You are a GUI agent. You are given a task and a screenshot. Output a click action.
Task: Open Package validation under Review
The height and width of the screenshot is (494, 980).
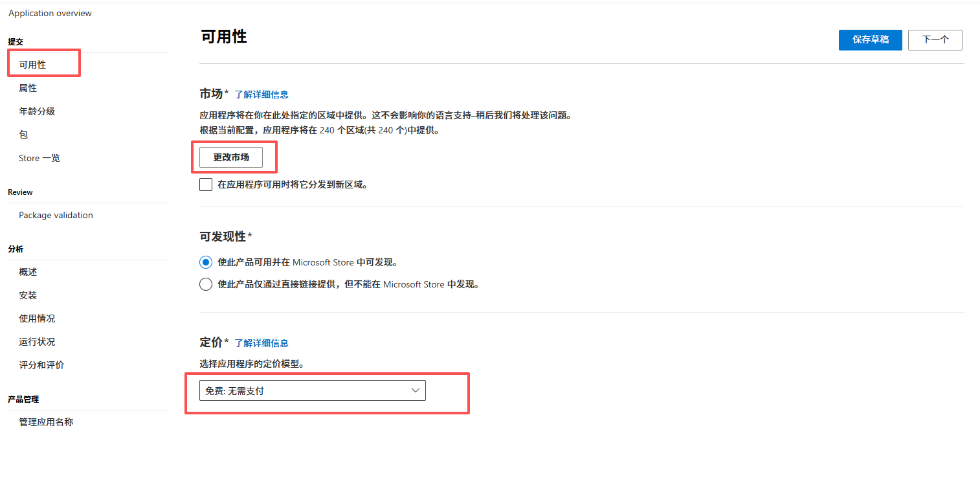tap(56, 215)
